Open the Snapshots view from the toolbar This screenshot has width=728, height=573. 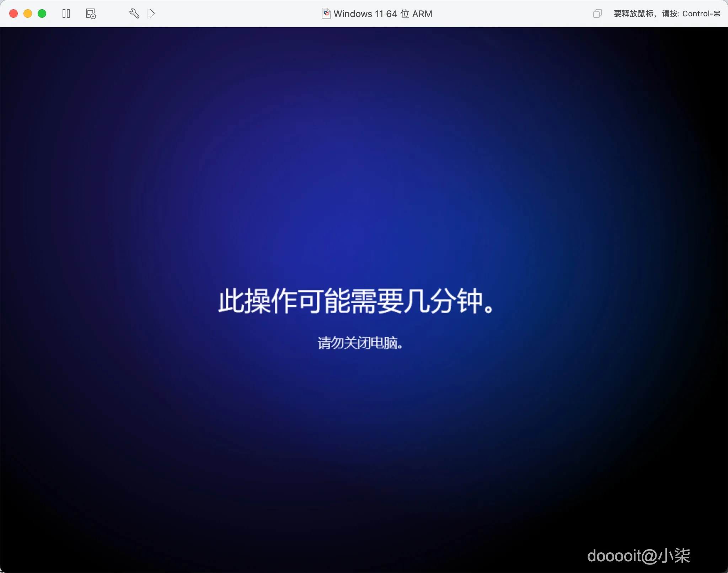click(x=90, y=14)
